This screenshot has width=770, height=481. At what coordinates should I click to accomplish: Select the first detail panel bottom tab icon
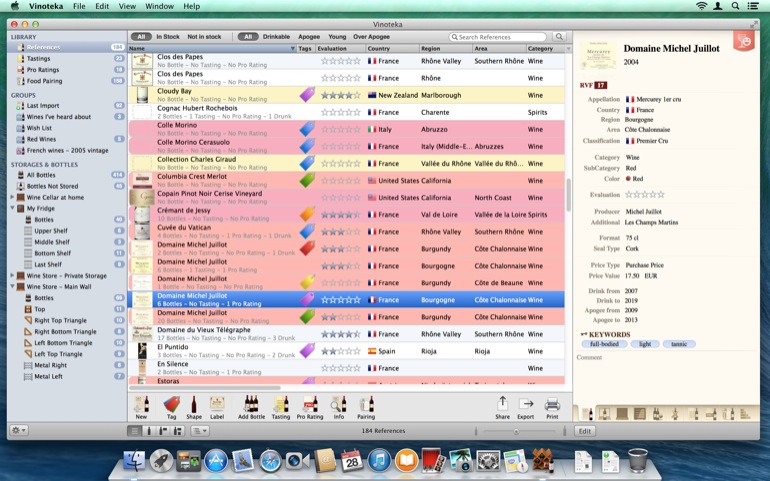(586, 414)
